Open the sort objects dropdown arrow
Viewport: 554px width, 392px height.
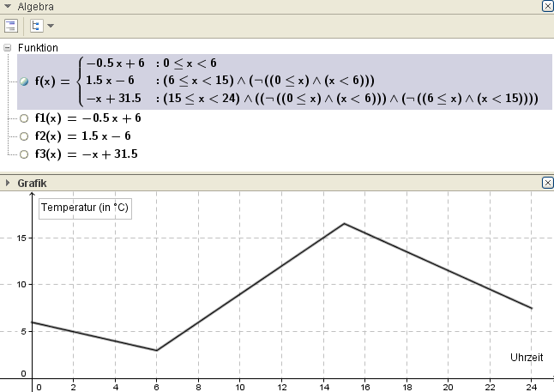(50, 27)
